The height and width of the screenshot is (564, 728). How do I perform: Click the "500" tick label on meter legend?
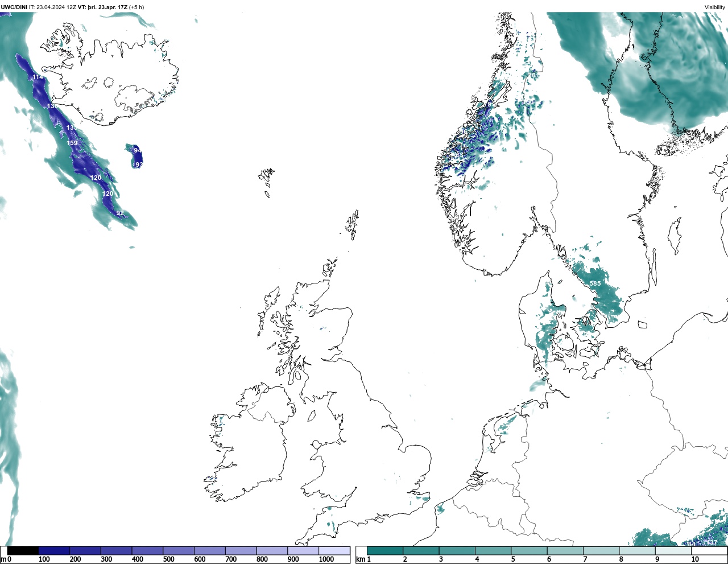tap(168, 559)
